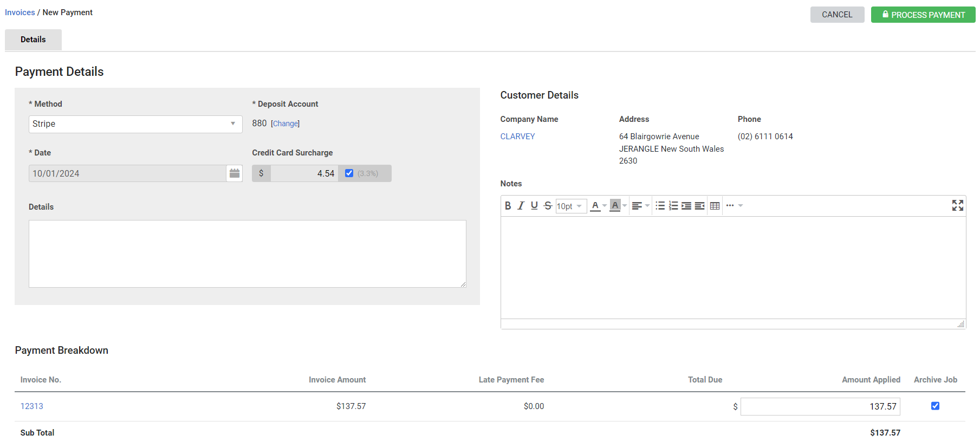Grab the Notes editor resize handle

[960, 324]
